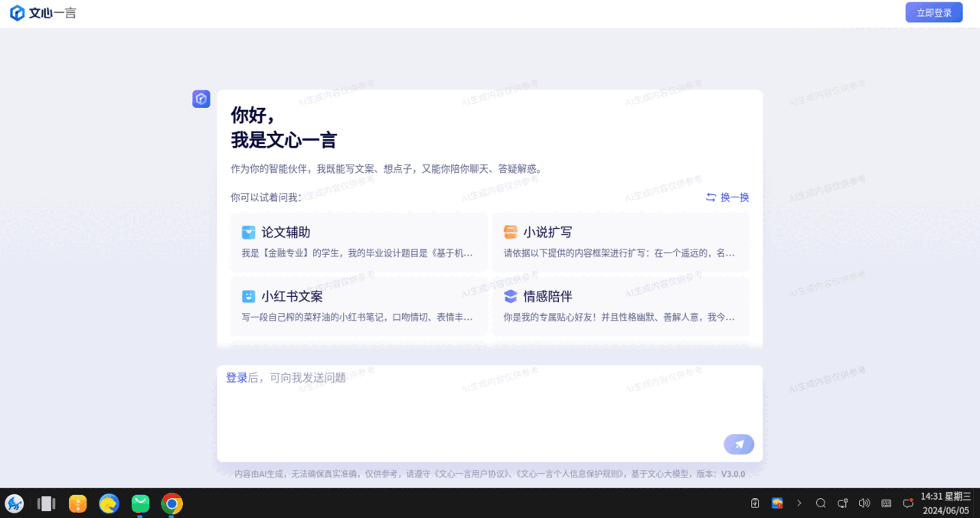
Task: Open the start launcher in taskbar
Action: pyautogui.click(x=15, y=503)
